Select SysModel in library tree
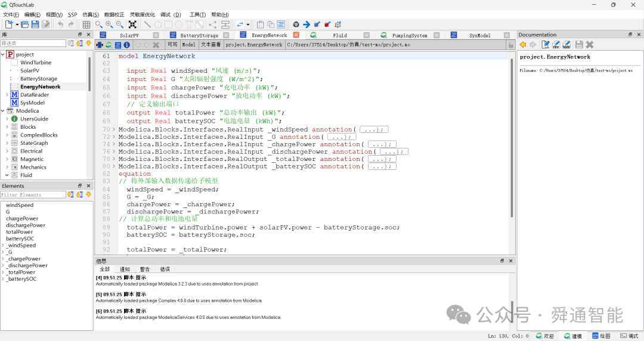This screenshot has height=341, width=644. point(32,103)
